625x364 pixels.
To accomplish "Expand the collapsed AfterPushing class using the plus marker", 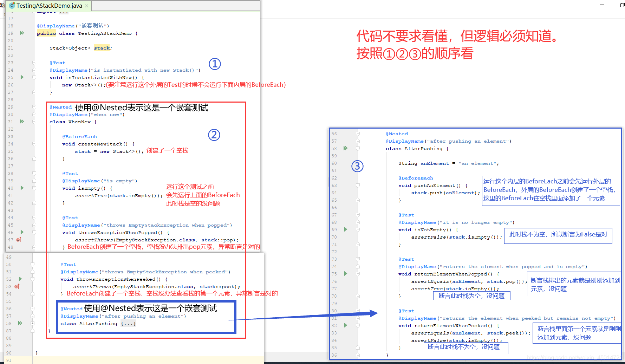I will (32, 323).
